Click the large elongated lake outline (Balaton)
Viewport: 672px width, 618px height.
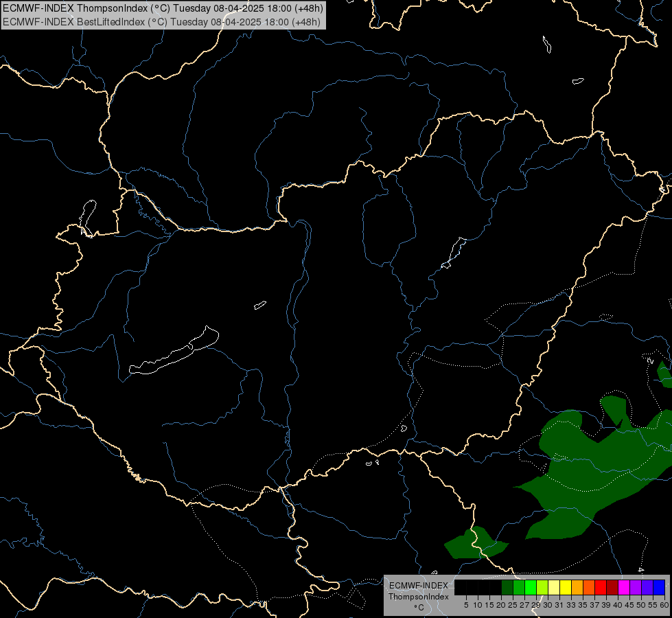click(x=174, y=350)
